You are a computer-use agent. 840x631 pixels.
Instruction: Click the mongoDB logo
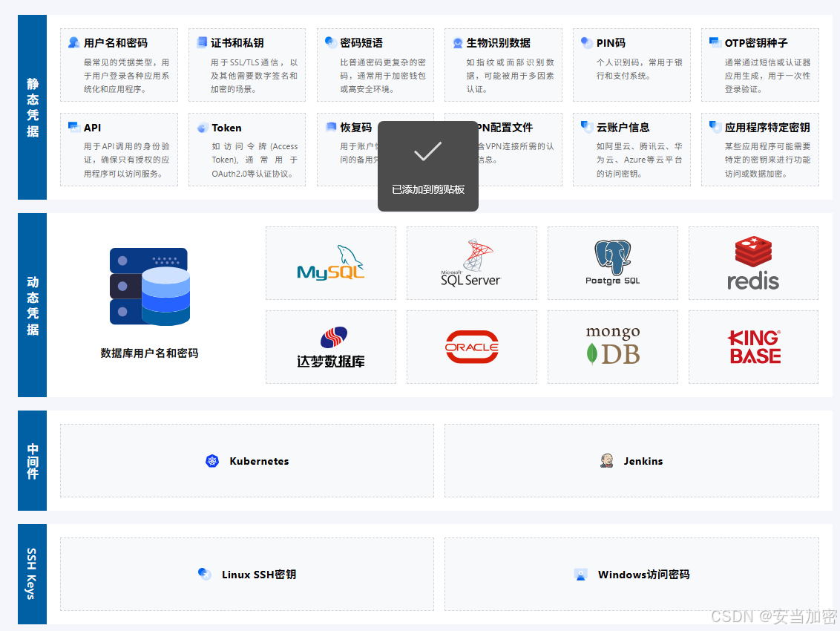613,346
